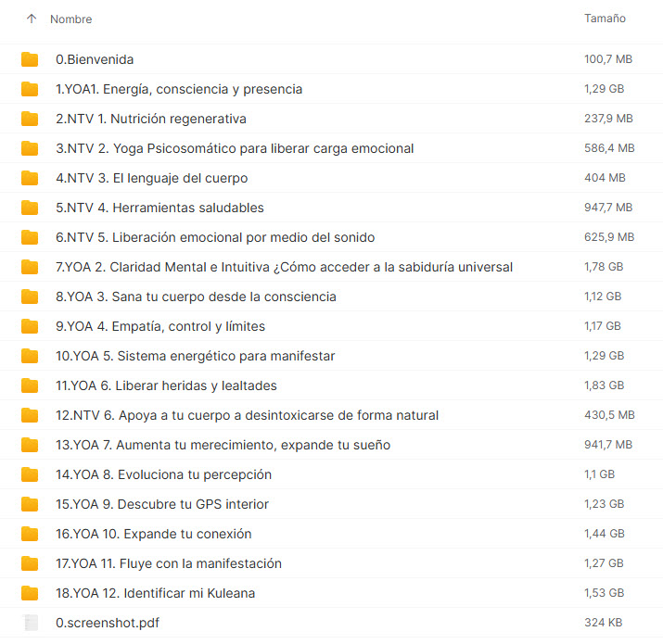Click folder icon beside 2.NTV 1. Nutrición regenerativa

click(30, 119)
